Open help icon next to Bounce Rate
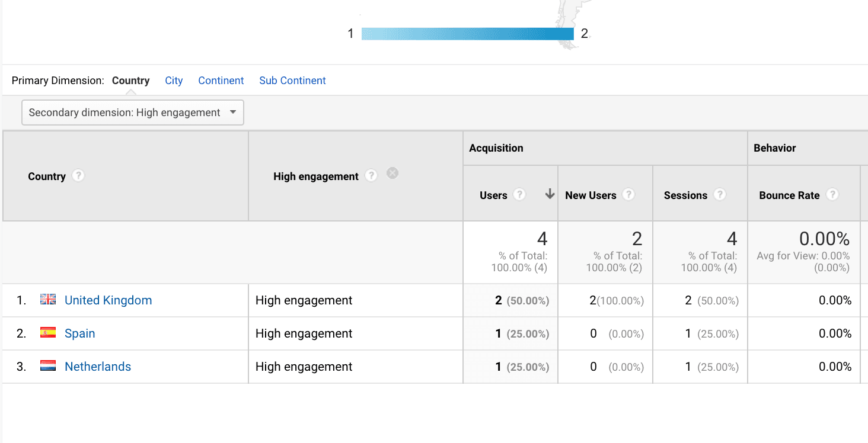The image size is (868, 443). point(832,195)
